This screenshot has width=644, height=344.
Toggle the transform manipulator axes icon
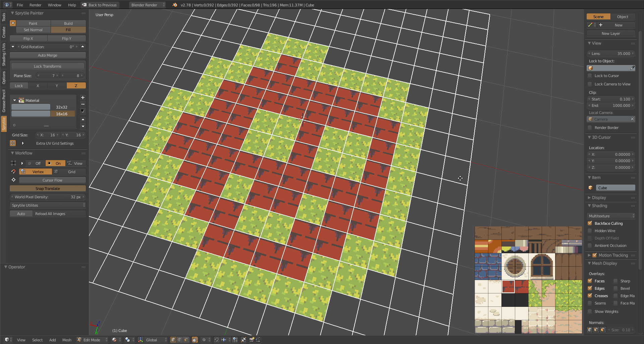tap(141, 340)
